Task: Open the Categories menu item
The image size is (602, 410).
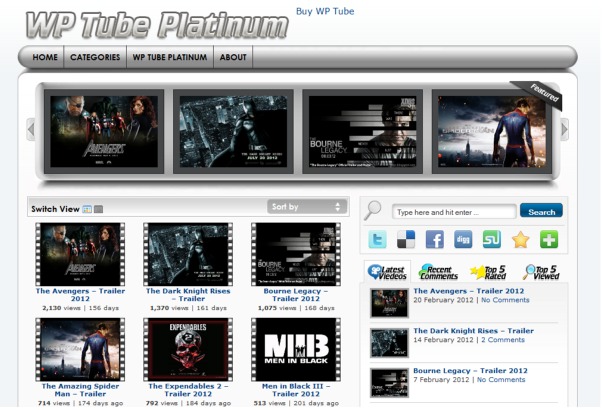Action: click(95, 58)
